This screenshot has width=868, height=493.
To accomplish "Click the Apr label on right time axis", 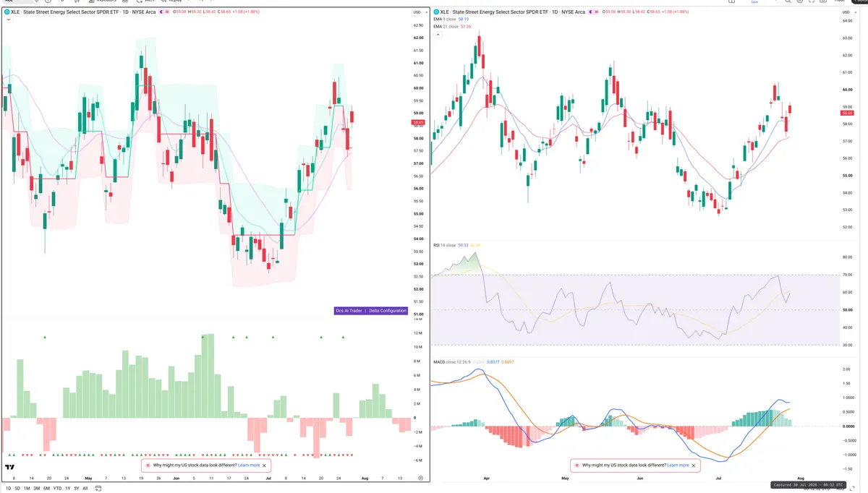I will [485, 478].
